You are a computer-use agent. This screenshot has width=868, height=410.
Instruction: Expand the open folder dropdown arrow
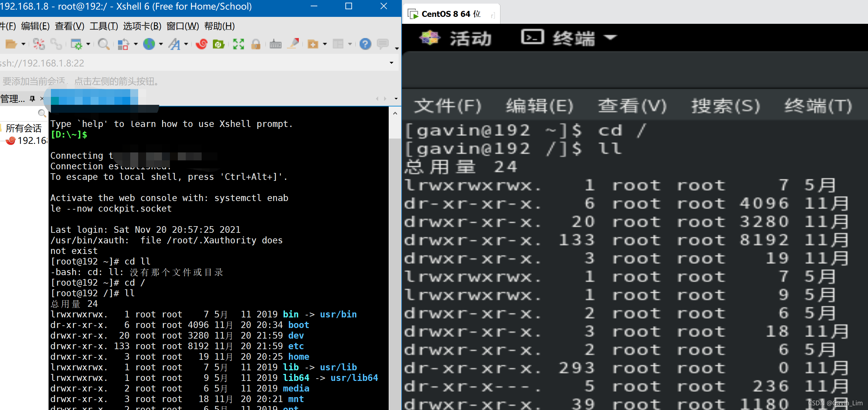click(23, 44)
